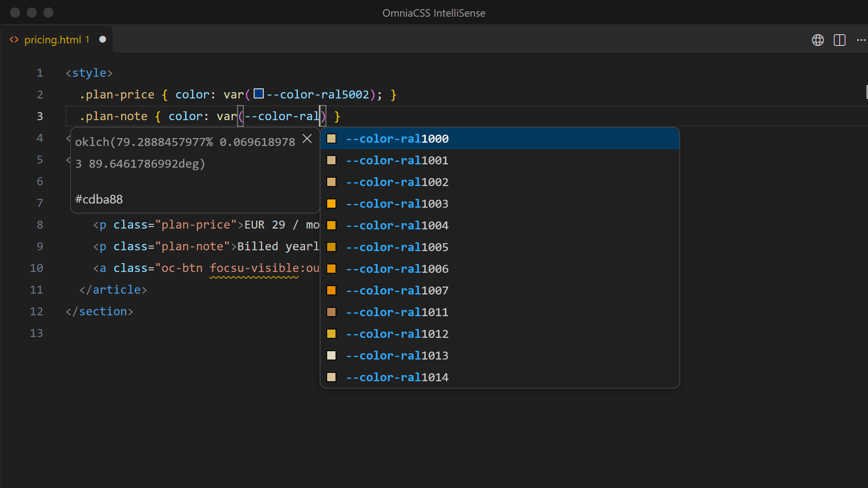Click the .plan-price selector on line 2
The image size is (868, 488).
(x=117, y=95)
